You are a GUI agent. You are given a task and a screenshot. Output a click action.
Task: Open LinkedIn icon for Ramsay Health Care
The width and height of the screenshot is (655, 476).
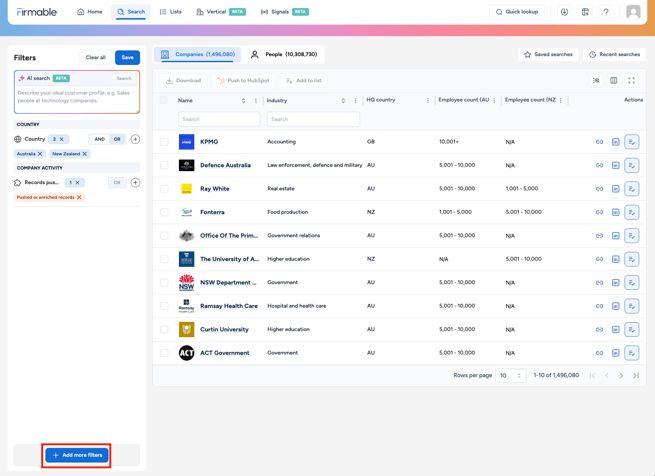pyautogui.click(x=616, y=306)
